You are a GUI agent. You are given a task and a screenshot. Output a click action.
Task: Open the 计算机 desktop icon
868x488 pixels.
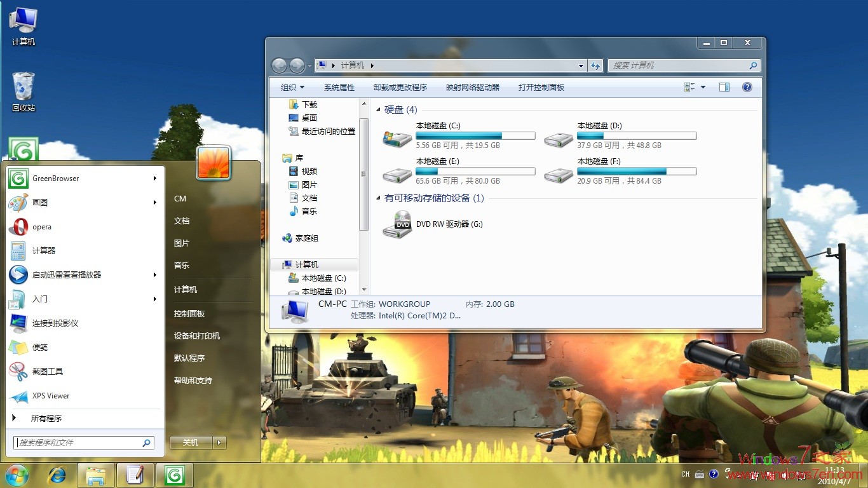[x=24, y=26]
